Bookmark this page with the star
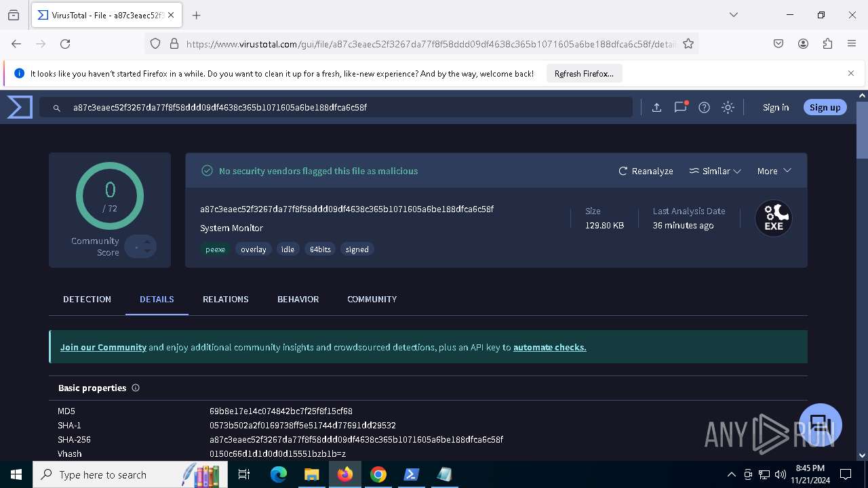 pyautogui.click(x=688, y=43)
